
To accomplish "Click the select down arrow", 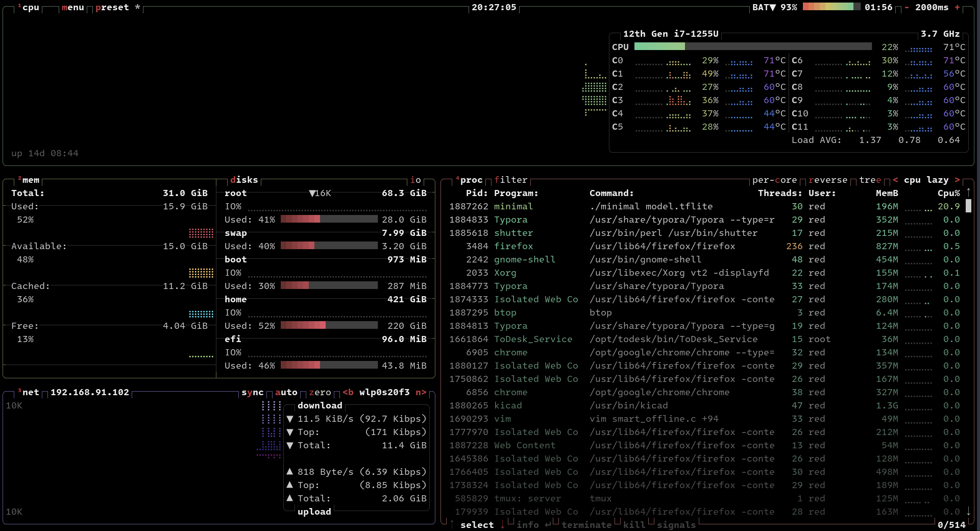I will (x=502, y=524).
